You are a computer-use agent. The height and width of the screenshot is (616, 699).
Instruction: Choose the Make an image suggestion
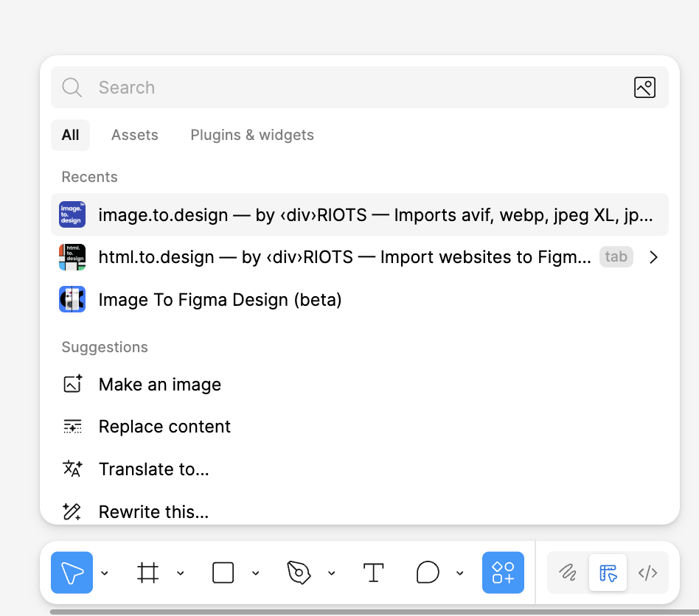coord(159,385)
